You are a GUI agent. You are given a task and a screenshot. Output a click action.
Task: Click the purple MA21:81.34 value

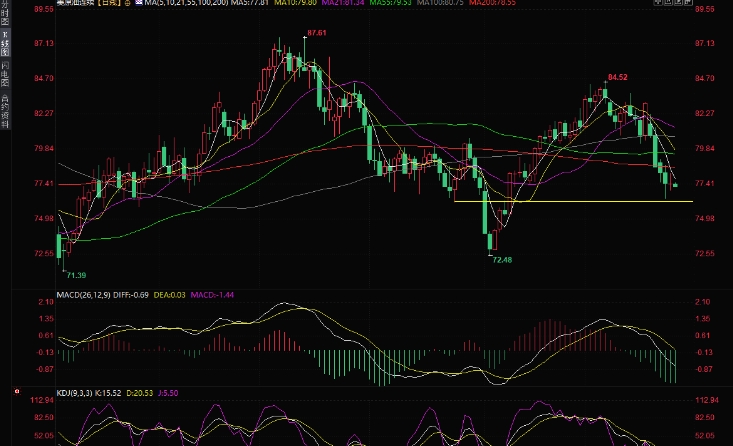343,3
